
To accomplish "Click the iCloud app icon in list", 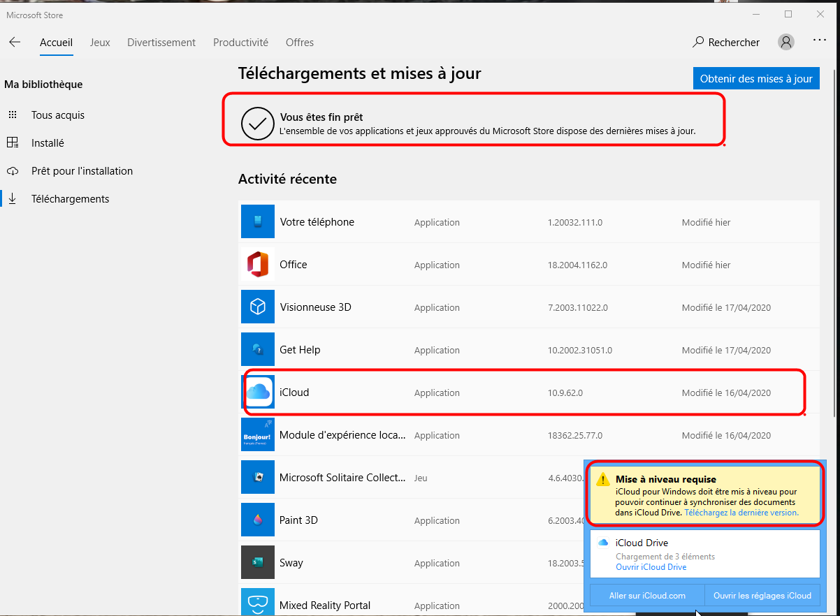I will [259, 393].
